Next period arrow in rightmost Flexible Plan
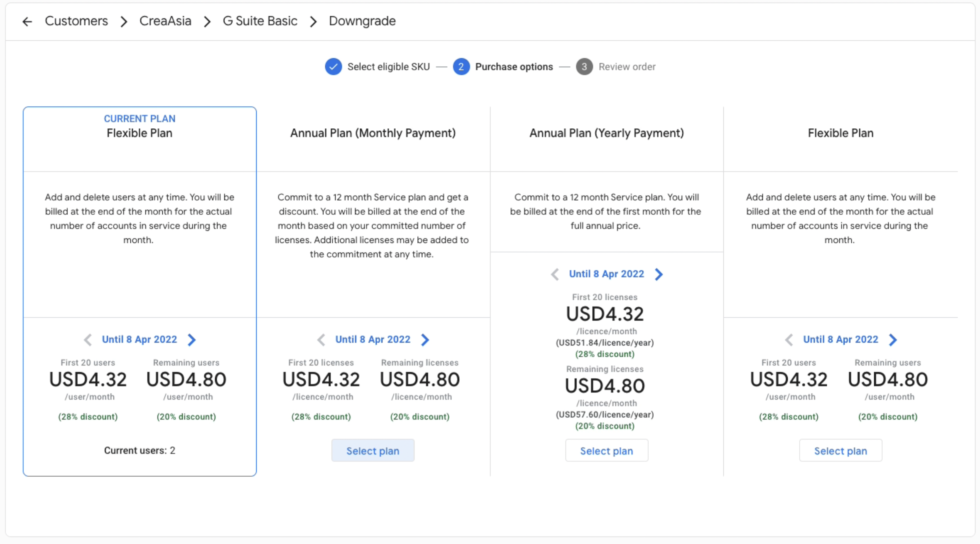This screenshot has height=544, width=980. pyautogui.click(x=893, y=340)
